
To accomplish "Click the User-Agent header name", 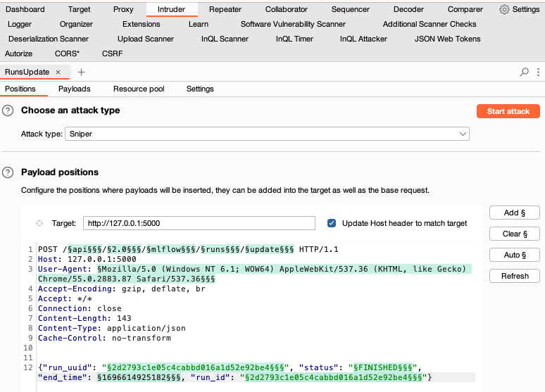I will [63, 269].
